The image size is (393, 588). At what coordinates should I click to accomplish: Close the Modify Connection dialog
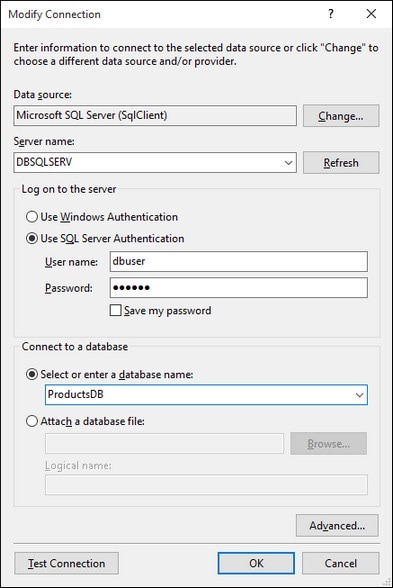click(x=371, y=14)
